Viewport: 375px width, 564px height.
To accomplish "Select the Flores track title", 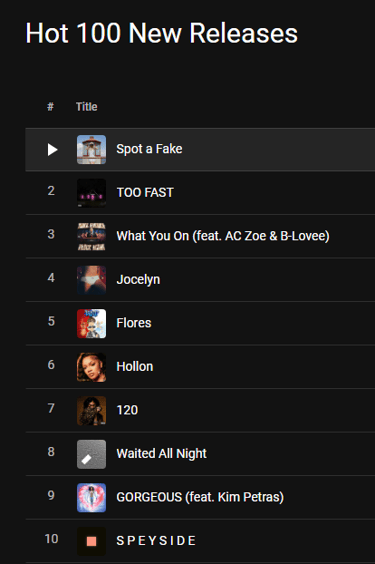I will tap(134, 323).
